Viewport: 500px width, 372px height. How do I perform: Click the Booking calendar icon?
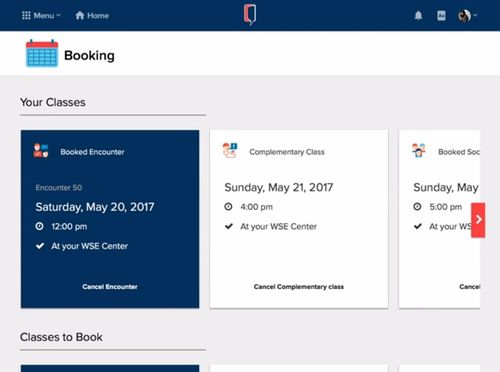pyautogui.click(x=42, y=53)
